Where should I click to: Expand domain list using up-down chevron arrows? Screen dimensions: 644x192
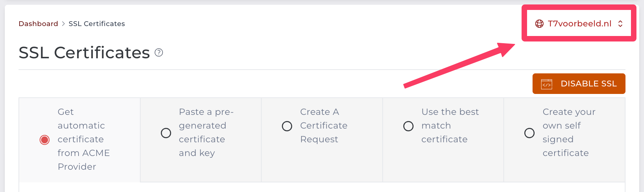tap(620, 24)
